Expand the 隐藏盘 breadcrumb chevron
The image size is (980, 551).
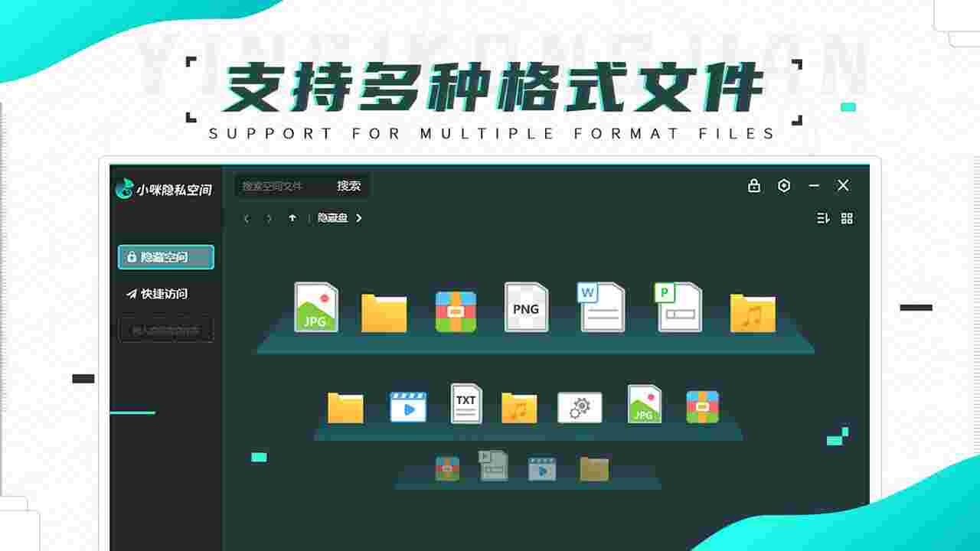[x=358, y=218]
